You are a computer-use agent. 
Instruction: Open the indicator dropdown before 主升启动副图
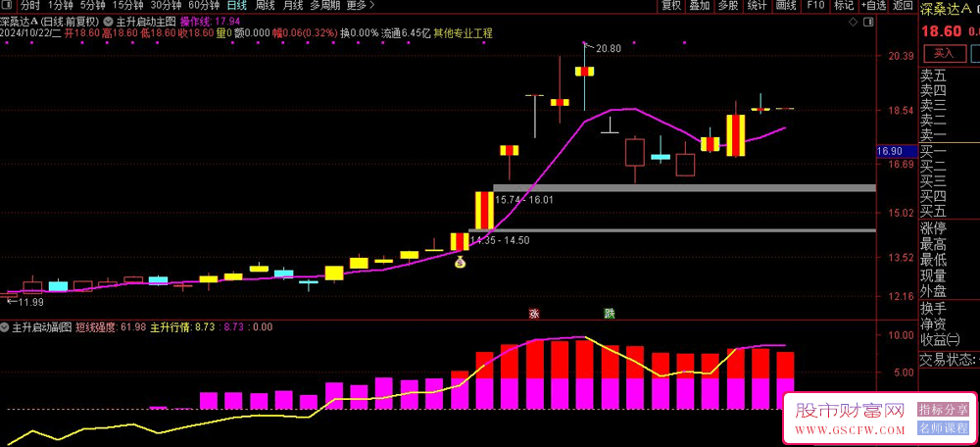6,326
